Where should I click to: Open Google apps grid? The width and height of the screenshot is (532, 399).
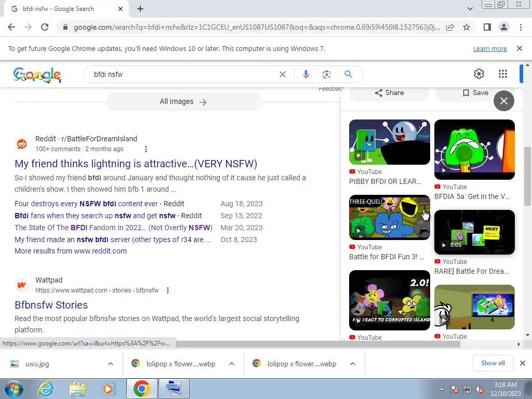(x=503, y=74)
